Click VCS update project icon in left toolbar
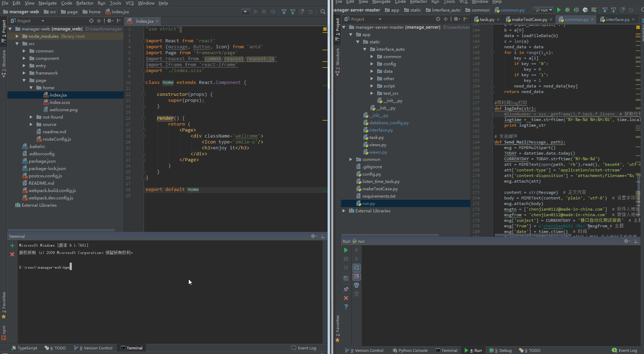 point(284,12)
